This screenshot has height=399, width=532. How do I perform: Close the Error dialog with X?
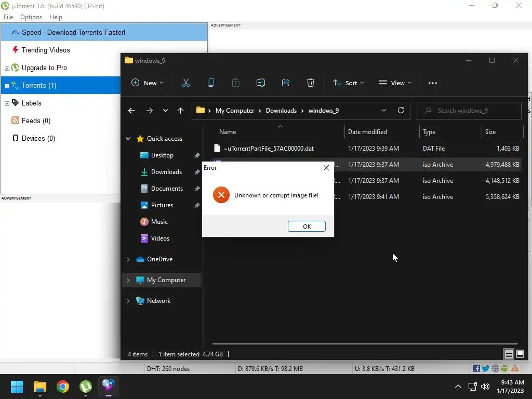click(326, 168)
